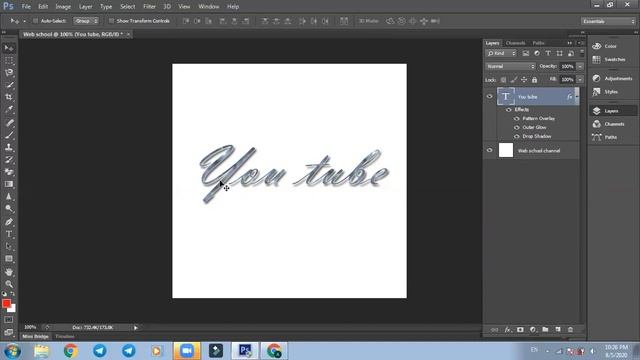Open the Fill slider arrow

click(580, 80)
